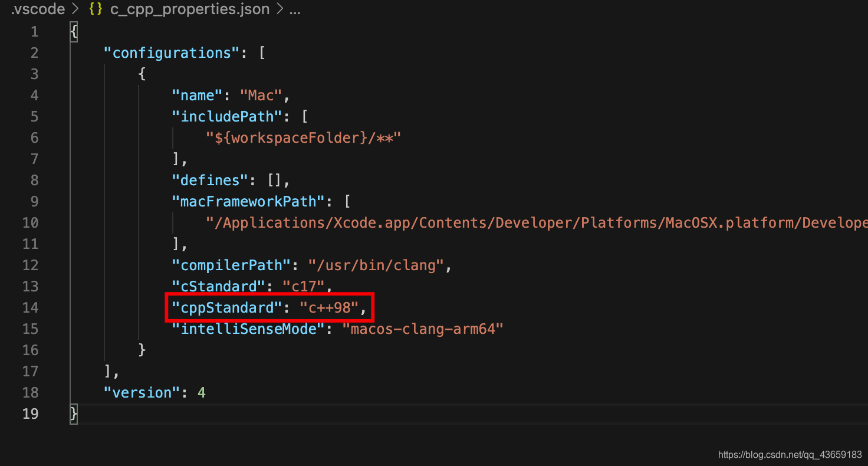
Task: Click the JSON braces file icon
Action: point(96,9)
